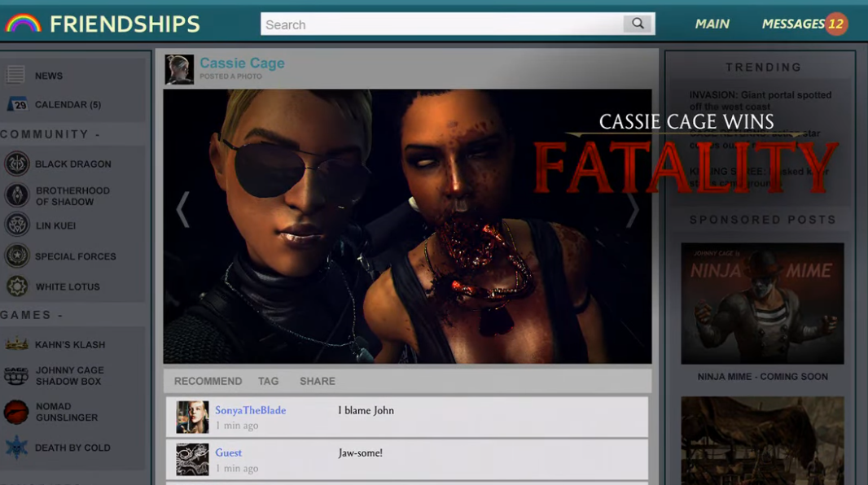Open the White Lotus community label
868x485 pixels.
pyautogui.click(x=68, y=287)
